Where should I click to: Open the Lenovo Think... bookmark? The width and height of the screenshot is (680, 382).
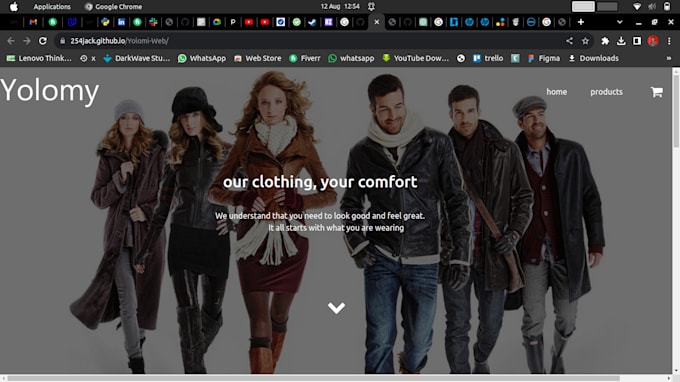(39, 58)
